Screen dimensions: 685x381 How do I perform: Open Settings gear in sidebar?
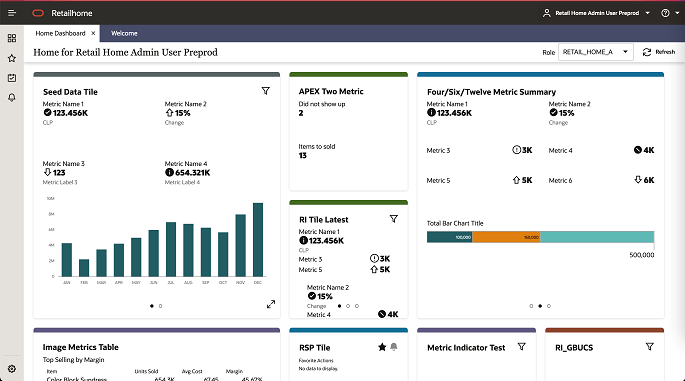(12, 369)
